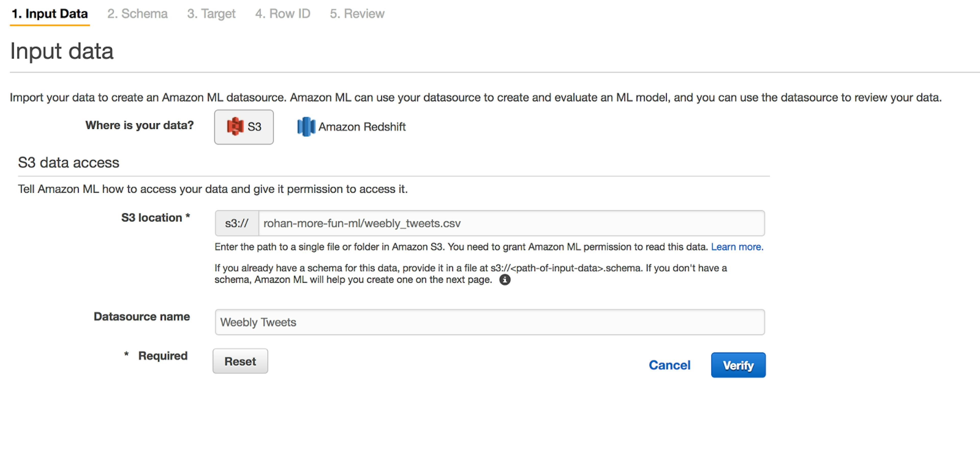Cancel the datasource creation

(669, 365)
